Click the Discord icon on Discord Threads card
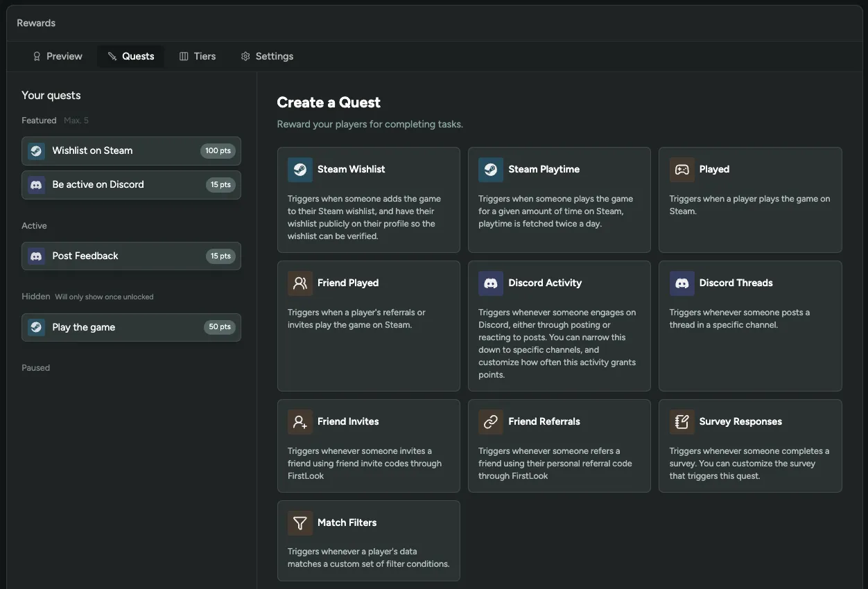The width and height of the screenshot is (868, 589). (x=682, y=283)
